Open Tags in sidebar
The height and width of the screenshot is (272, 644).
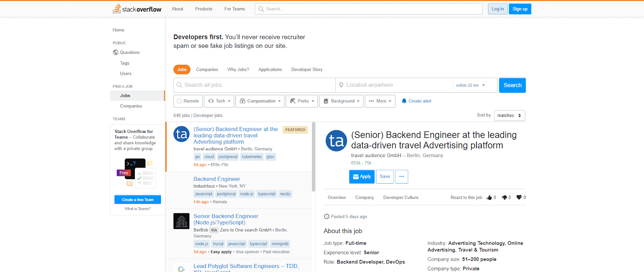click(125, 63)
